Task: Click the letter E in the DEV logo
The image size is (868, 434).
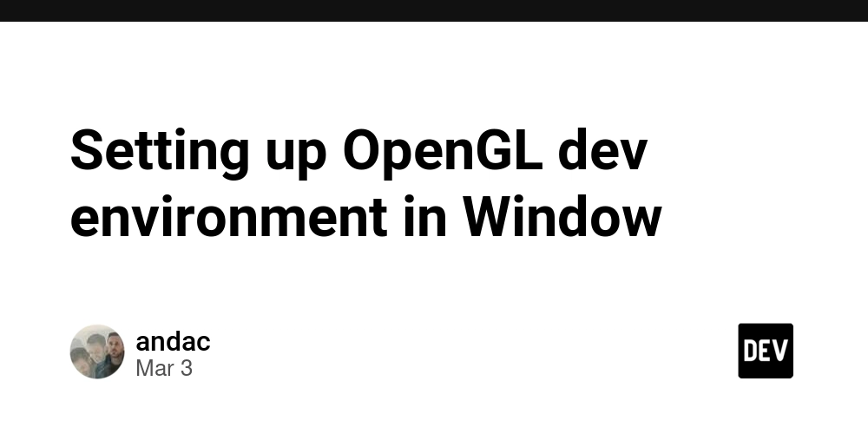Action: (765, 351)
